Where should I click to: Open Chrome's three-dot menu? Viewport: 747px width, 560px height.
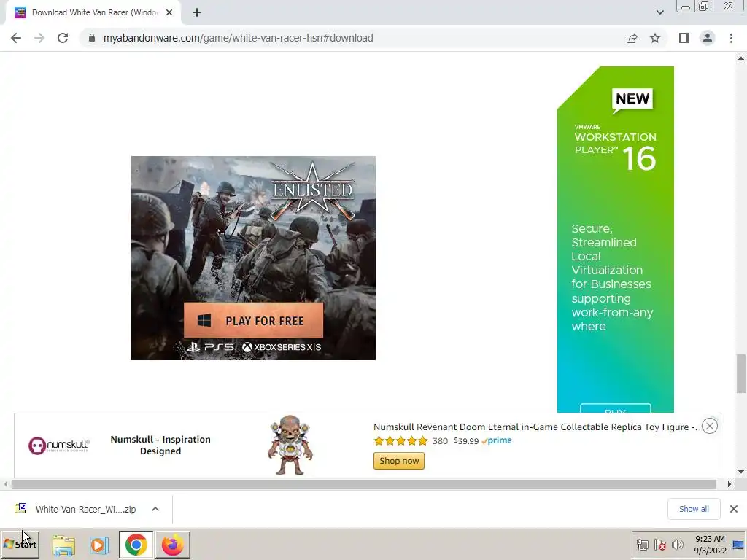pos(731,38)
